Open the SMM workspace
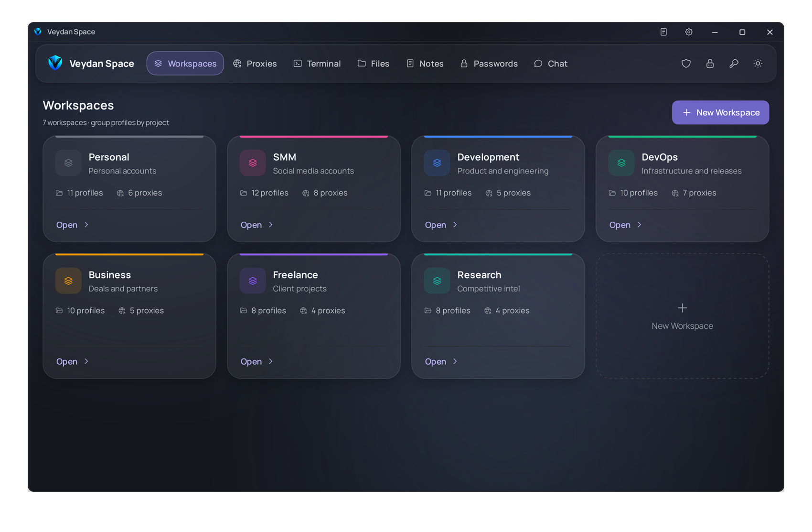This screenshot has width=812, height=532. pyautogui.click(x=257, y=225)
